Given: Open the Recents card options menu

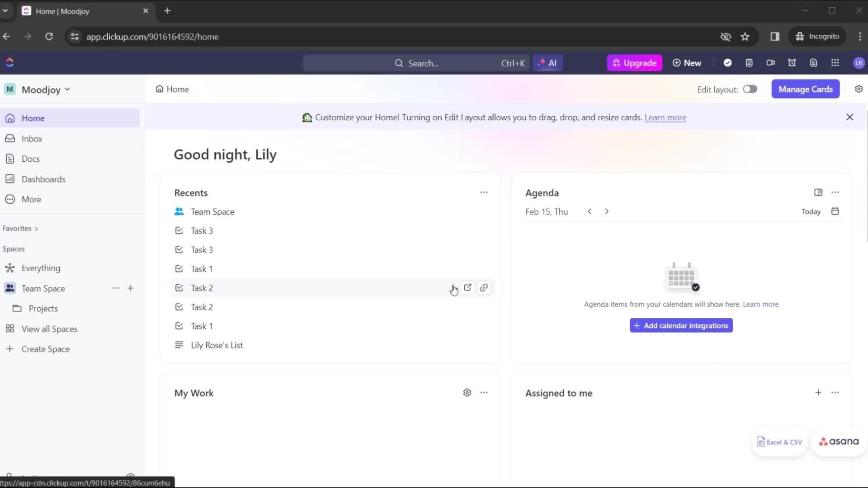Looking at the screenshot, I should tap(483, 192).
